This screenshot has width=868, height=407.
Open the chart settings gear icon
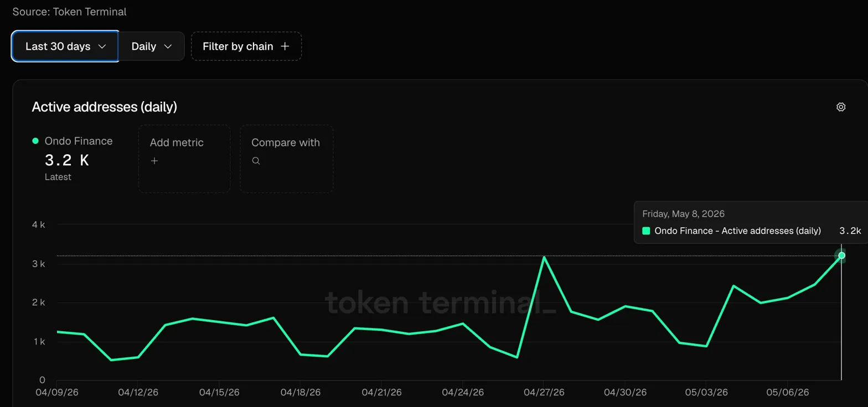pos(841,107)
